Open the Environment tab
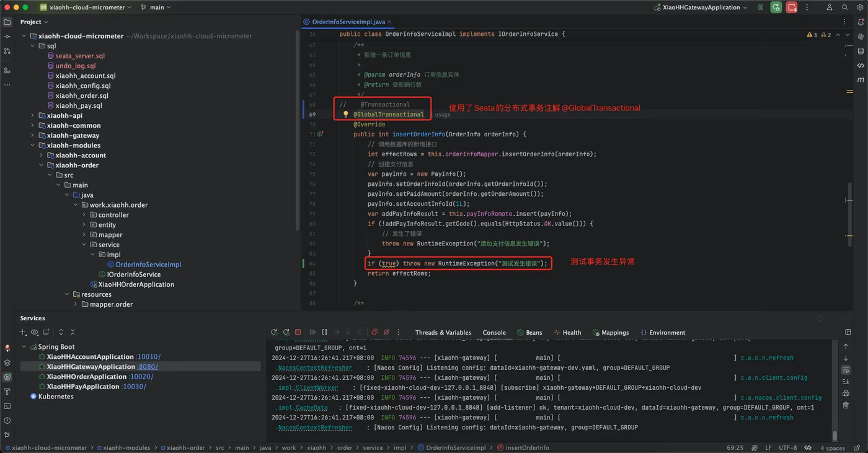868x453 pixels. [663, 333]
